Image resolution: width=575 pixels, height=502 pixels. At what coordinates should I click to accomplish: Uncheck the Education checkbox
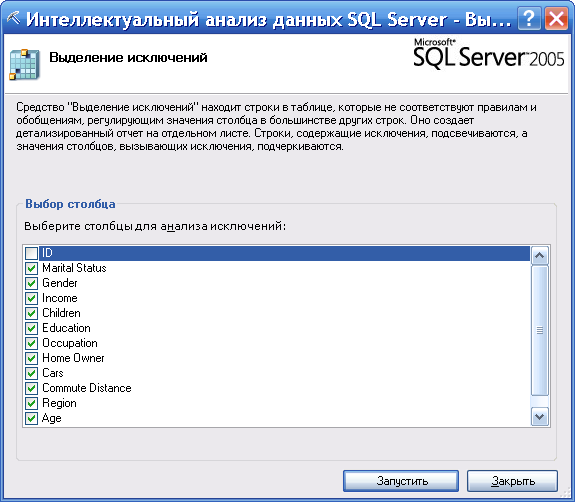click(x=32, y=328)
